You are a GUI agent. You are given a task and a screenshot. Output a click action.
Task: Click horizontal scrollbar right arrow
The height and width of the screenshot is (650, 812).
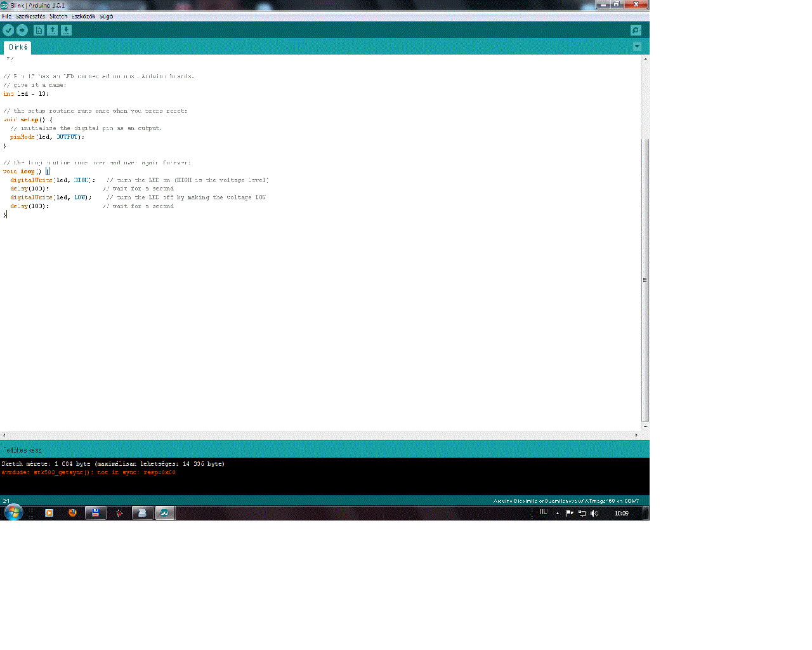(x=637, y=435)
